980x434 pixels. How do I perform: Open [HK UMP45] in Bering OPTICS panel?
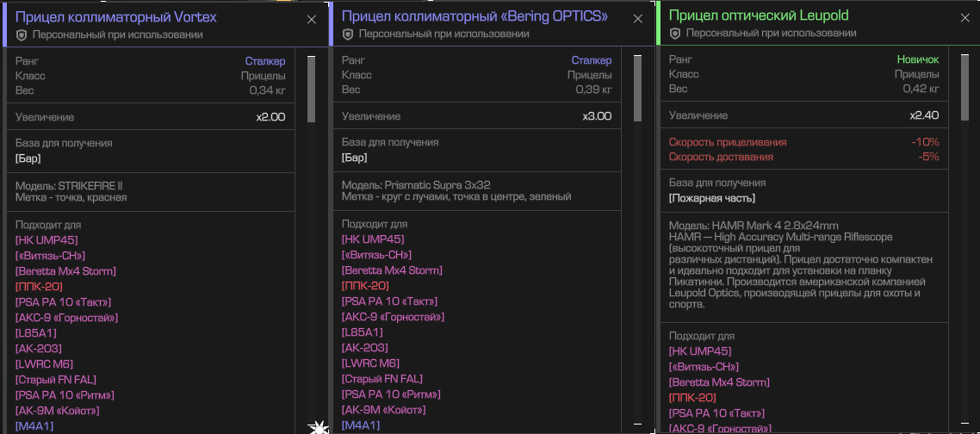click(373, 239)
